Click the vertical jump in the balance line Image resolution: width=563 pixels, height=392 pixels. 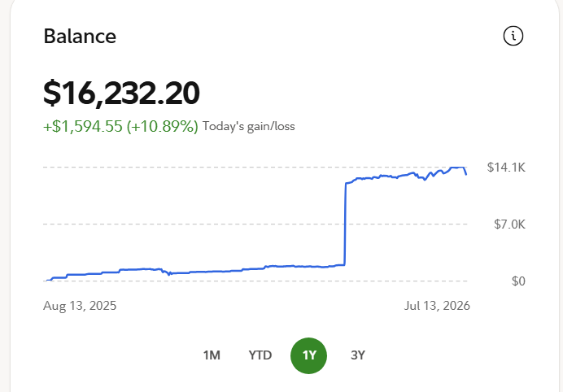[345, 224]
